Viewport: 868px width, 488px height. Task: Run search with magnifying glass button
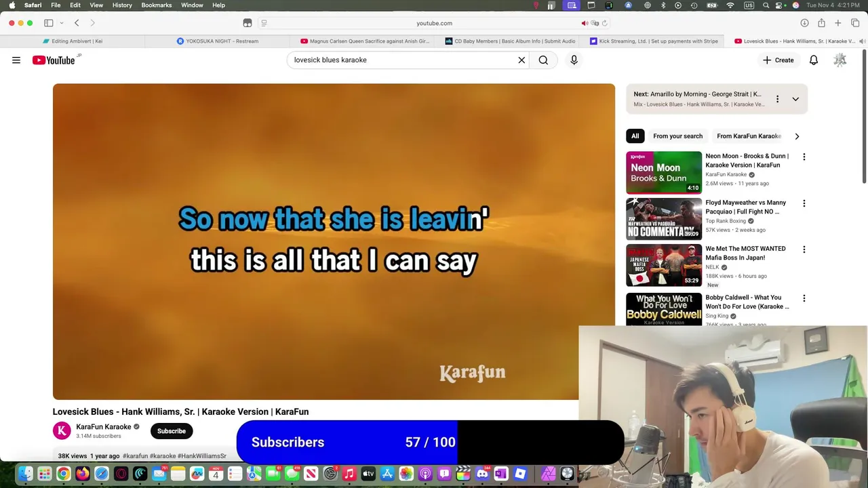pos(543,60)
